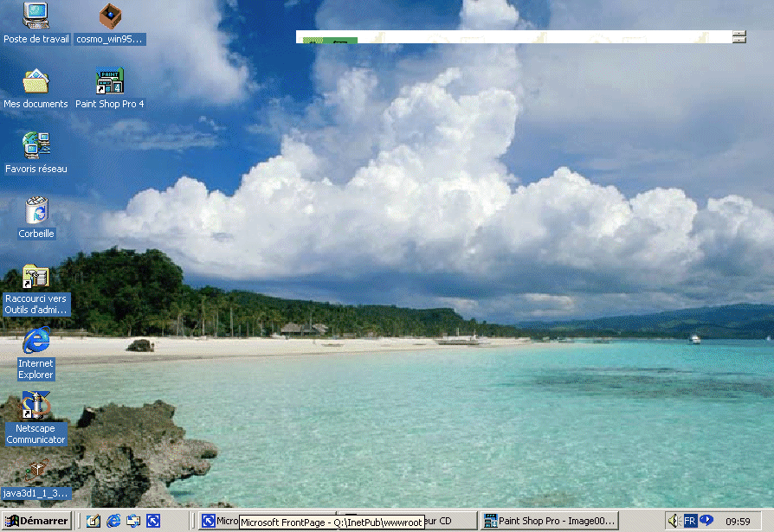Click the 09:59 system clock
This screenshot has height=532, width=774.
coord(738,522)
